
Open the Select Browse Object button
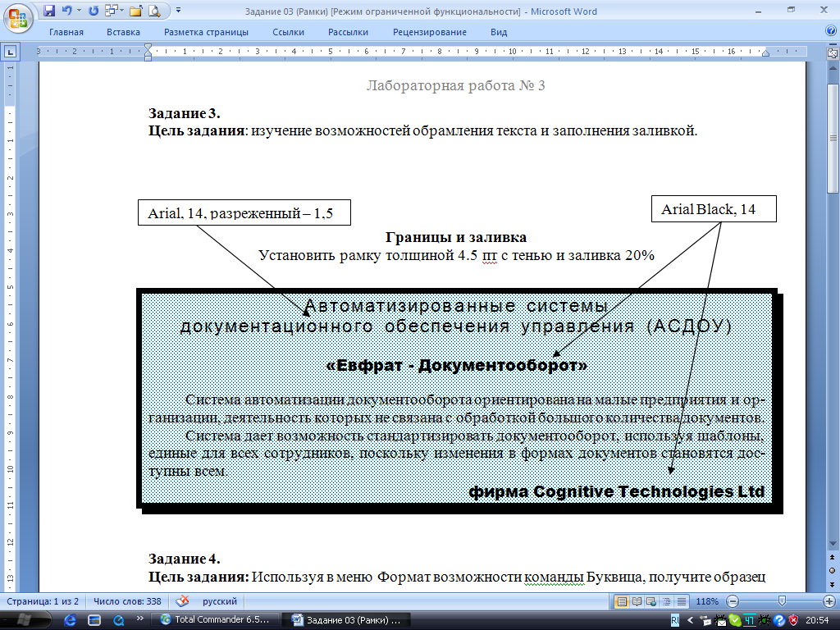point(833,571)
